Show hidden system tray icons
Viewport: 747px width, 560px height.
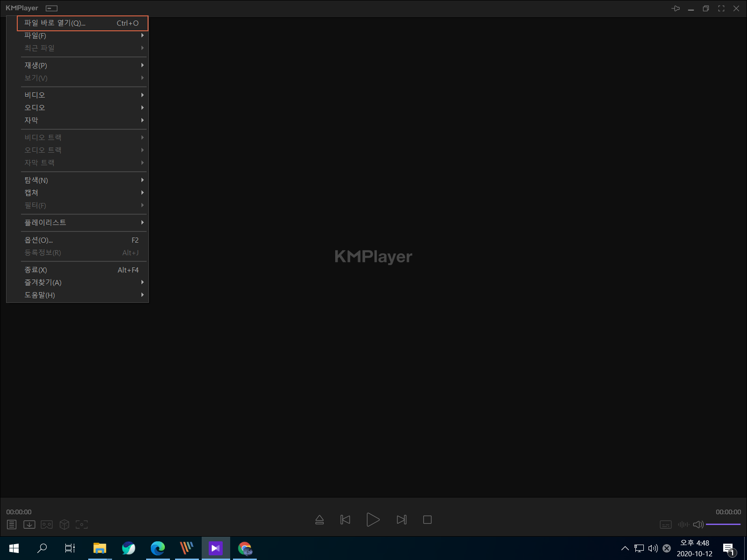[x=625, y=548]
